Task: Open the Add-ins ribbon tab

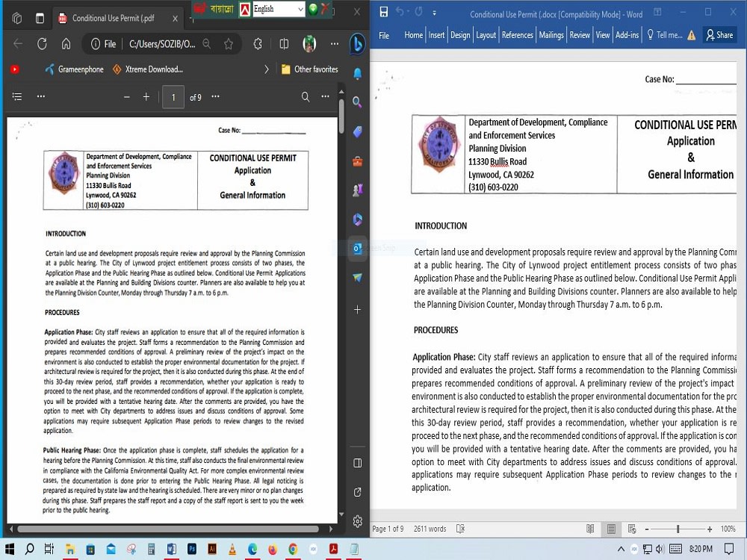Action: tap(627, 35)
